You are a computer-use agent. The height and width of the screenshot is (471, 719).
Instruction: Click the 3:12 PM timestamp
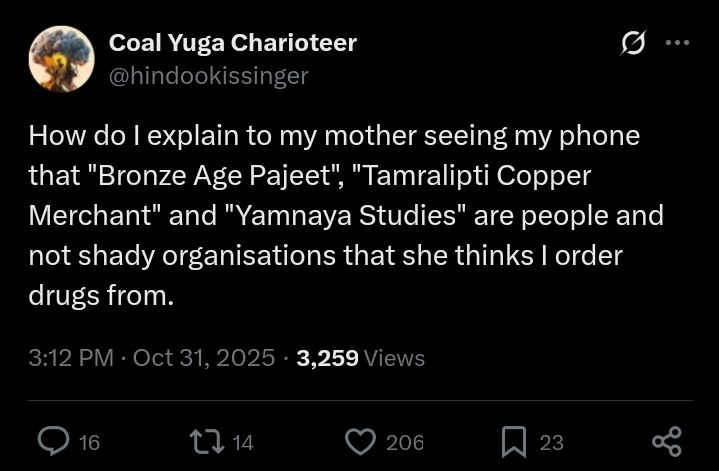(x=70, y=358)
